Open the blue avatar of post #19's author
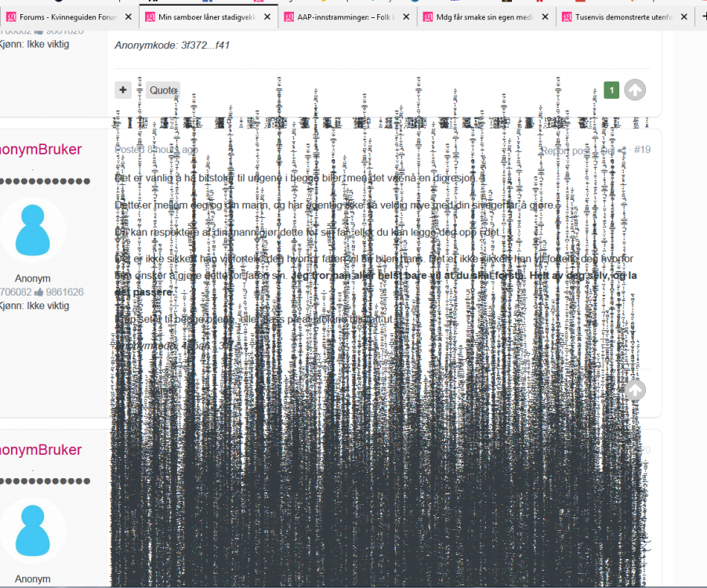This screenshot has height=588, width=707. pyautogui.click(x=32, y=230)
